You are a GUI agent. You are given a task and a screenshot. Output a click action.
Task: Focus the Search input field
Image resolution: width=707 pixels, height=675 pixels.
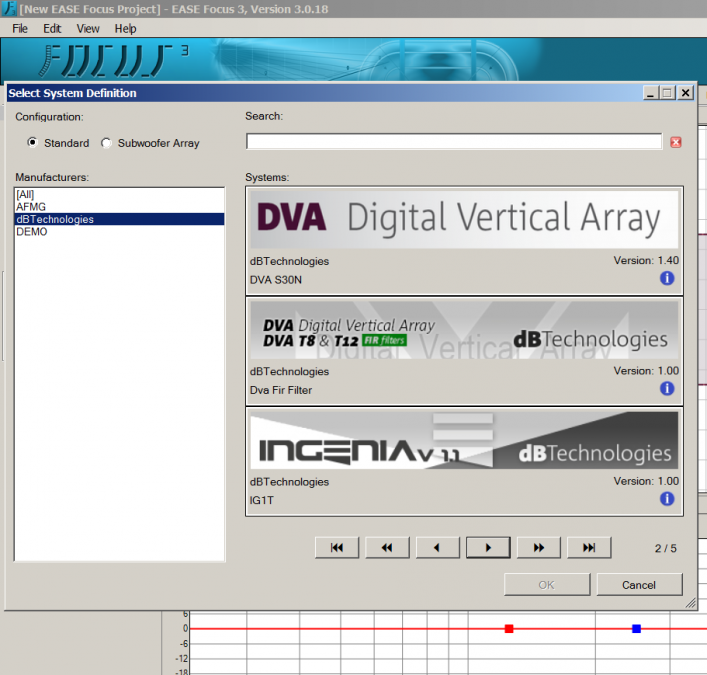454,141
